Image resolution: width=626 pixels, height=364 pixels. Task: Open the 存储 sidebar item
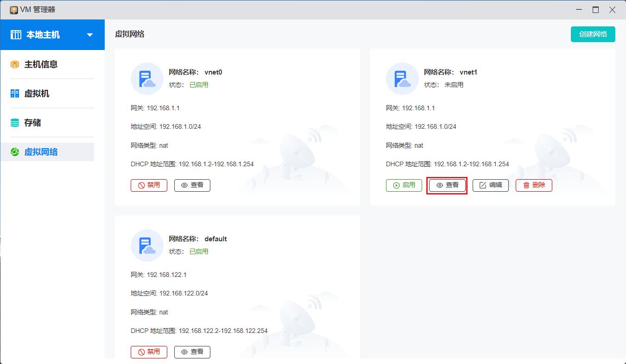click(x=52, y=123)
